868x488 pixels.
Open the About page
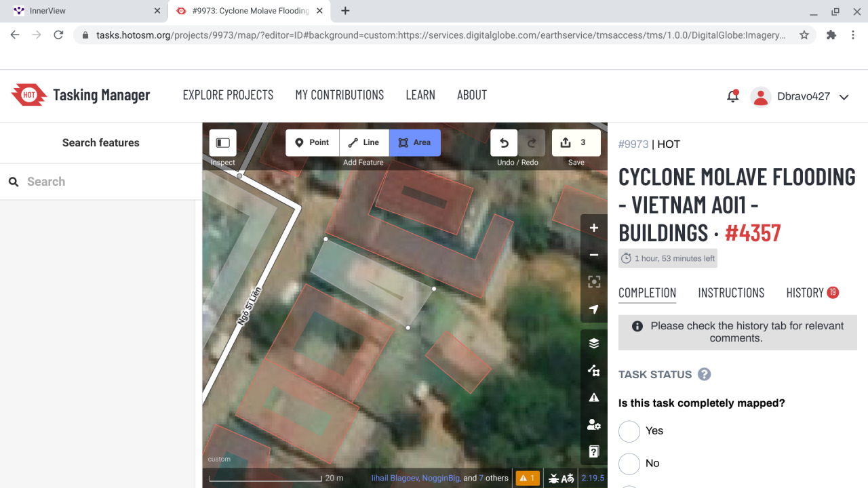tap(472, 95)
